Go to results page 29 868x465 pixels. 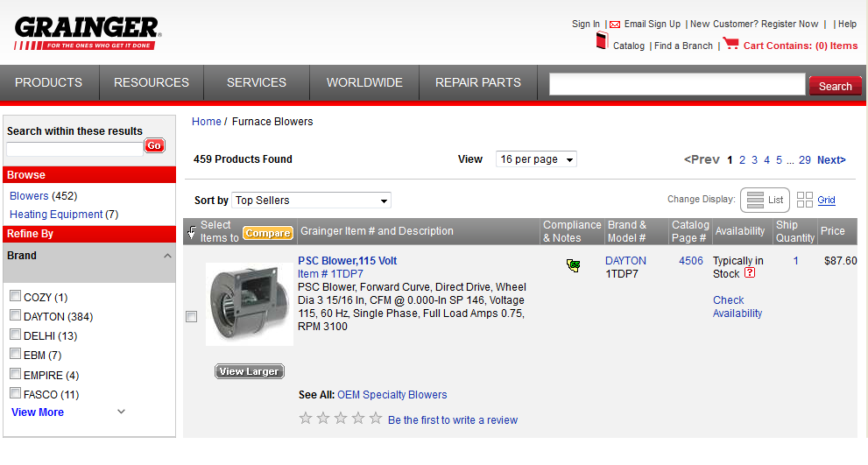tap(805, 160)
